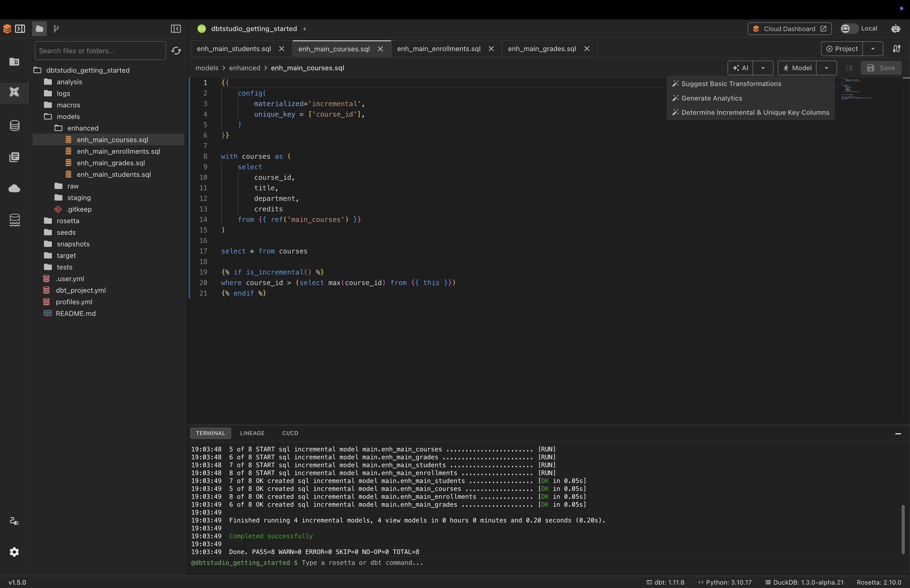This screenshot has height=588, width=910.
Task: Select the file explorer folder icon
Action: tap(39, 29)
